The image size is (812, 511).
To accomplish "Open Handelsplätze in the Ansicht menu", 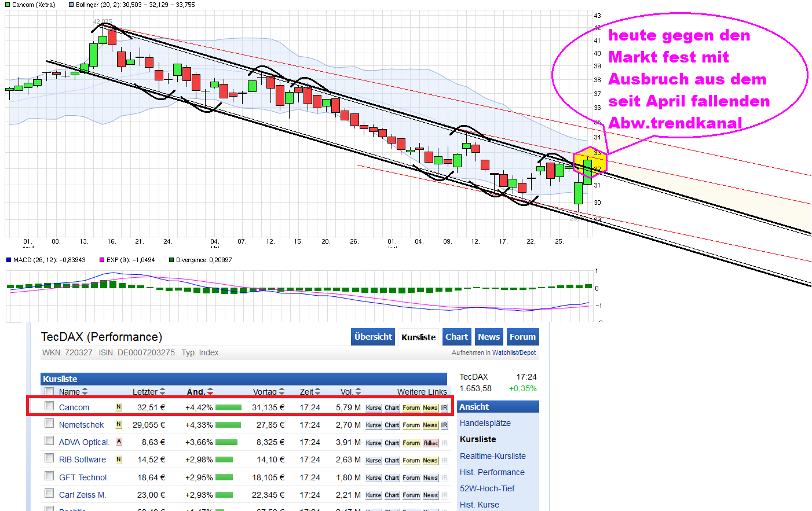I will 485,423.
